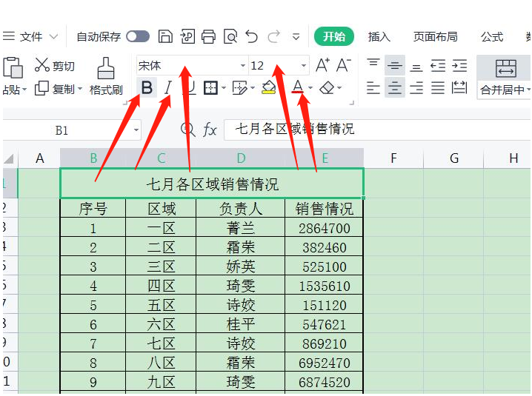Switch to the Formulas (公式) tab
Screen dimensions: 532x396
tap(492, 36)
